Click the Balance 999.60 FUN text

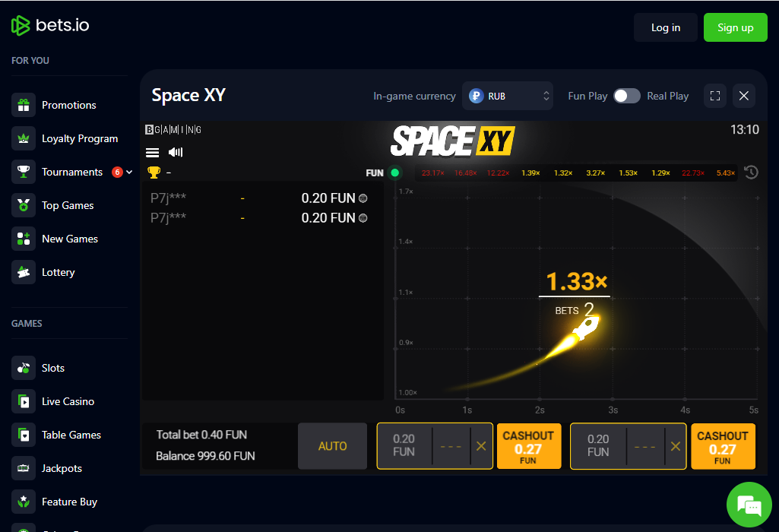tap(205, 456)
